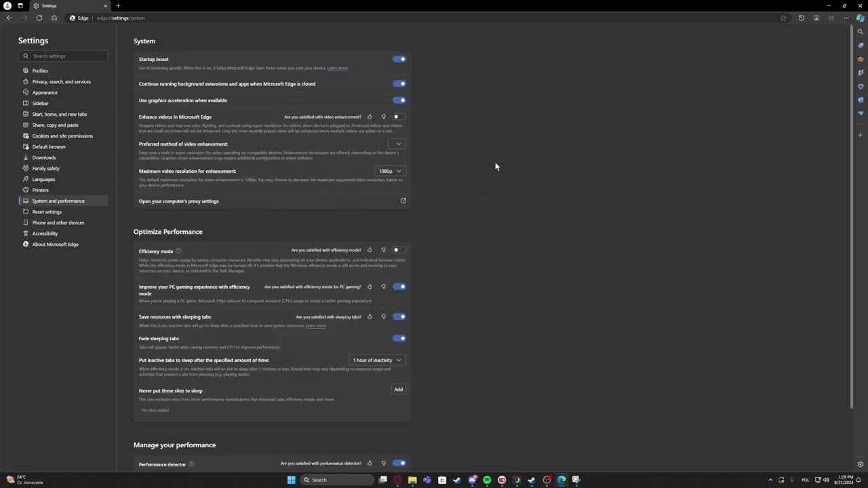
Task: Open the Copilot icon in the Edge toolbar
Action: point(860,18)
